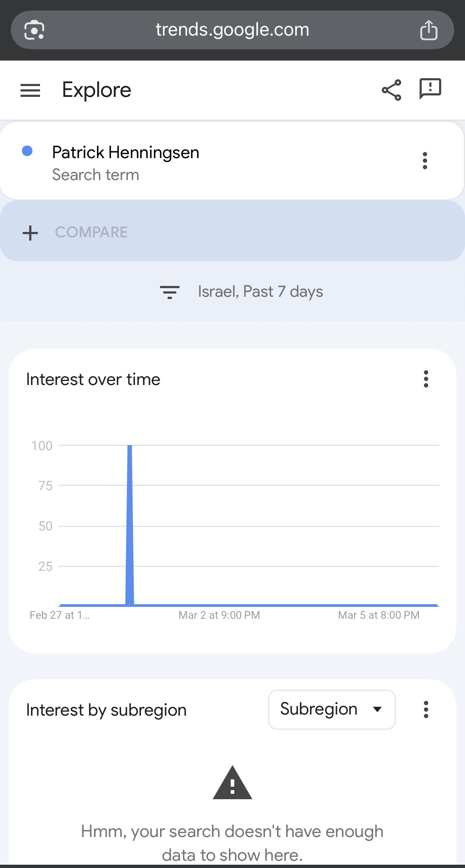Viewport: 465px width, 868px height.
Task: Tap the browser share page icon
Action: click(429, 30)
